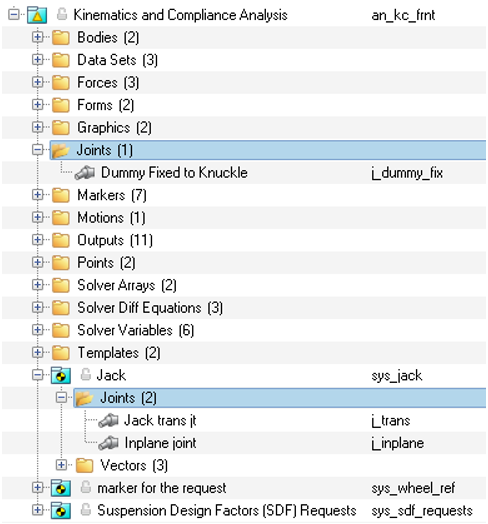Click the Kinematics and Compliance Analysis warning icon
Viewport: 488px width, 524px height.
tap(37, 15)
